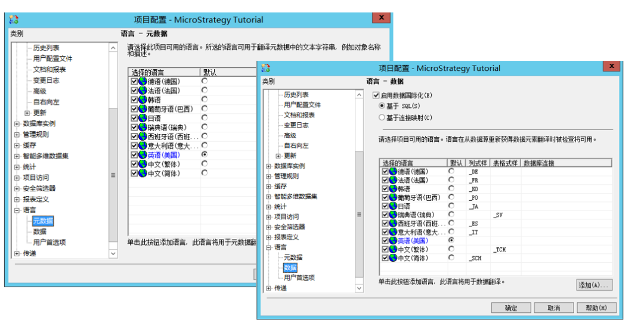
Task: Click globe icon for 法语(法国) in front window
Action: 393,180
